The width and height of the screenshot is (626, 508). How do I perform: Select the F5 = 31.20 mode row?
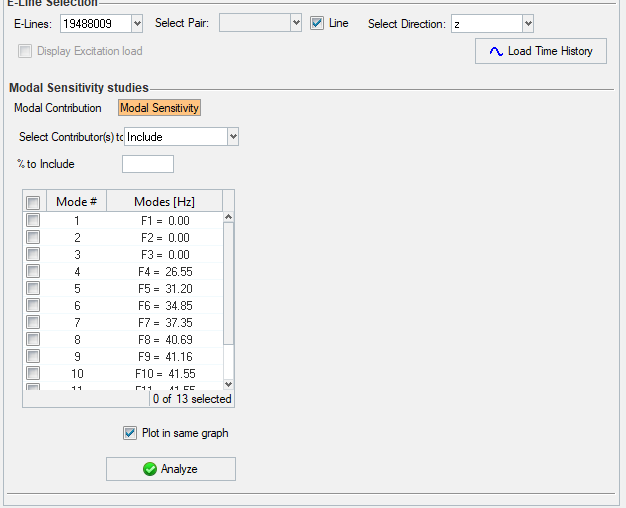pos(164,288)
